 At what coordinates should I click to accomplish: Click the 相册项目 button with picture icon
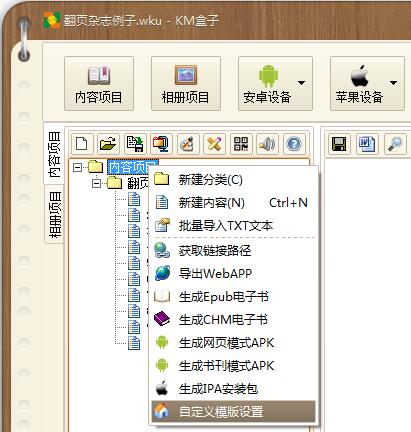(186, 83)
